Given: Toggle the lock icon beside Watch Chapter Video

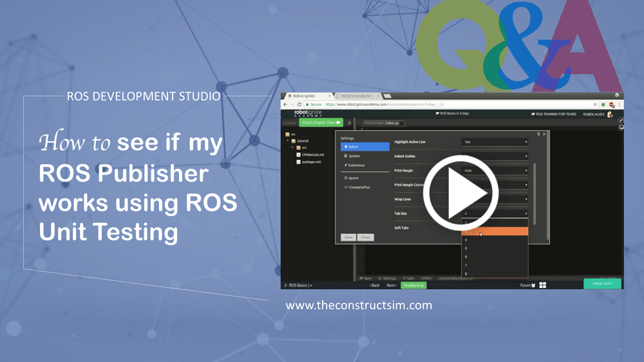Looking at the screenshot, I should pos(350,122).
